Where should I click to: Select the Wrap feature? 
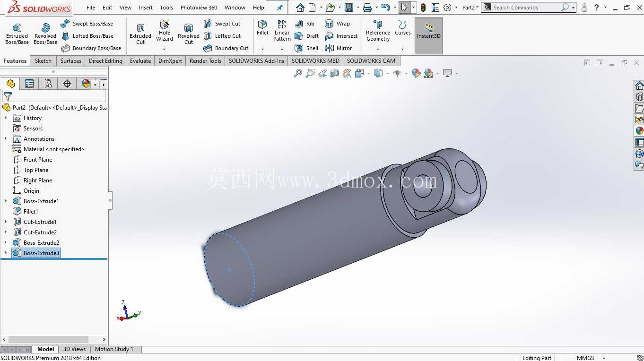point(337,24)
